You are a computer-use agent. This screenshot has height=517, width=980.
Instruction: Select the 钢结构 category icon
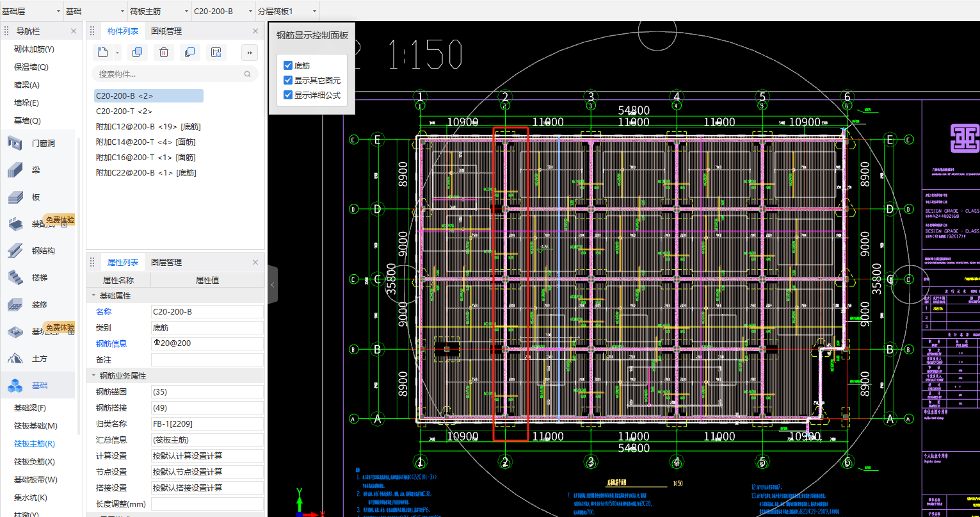pos(16,250)
